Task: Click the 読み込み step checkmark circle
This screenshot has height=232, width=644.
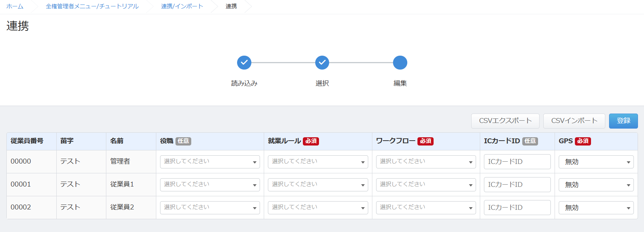Action: point(244,62)
